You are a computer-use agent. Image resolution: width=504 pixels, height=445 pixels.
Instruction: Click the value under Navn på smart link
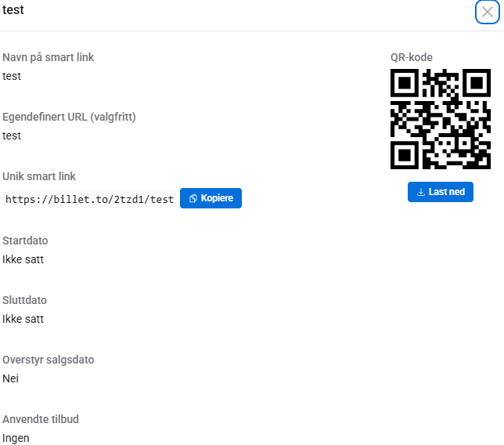[12, 76]
